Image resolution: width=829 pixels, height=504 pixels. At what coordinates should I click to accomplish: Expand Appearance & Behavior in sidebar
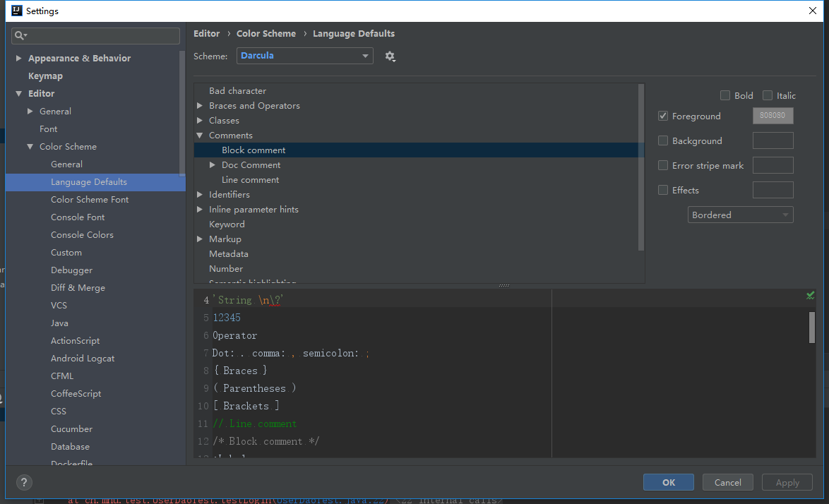(18, 58)
